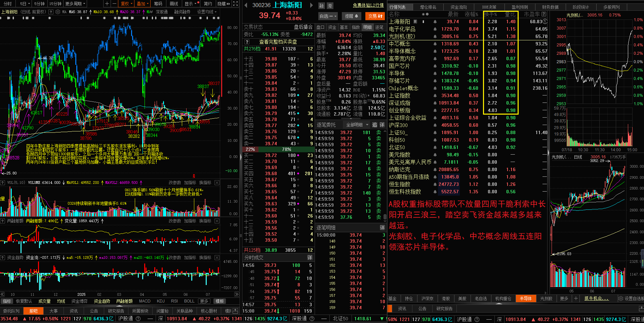Toggle the 成交量 indicator
This screenshot has width=644, height=323.
point(44,301)
